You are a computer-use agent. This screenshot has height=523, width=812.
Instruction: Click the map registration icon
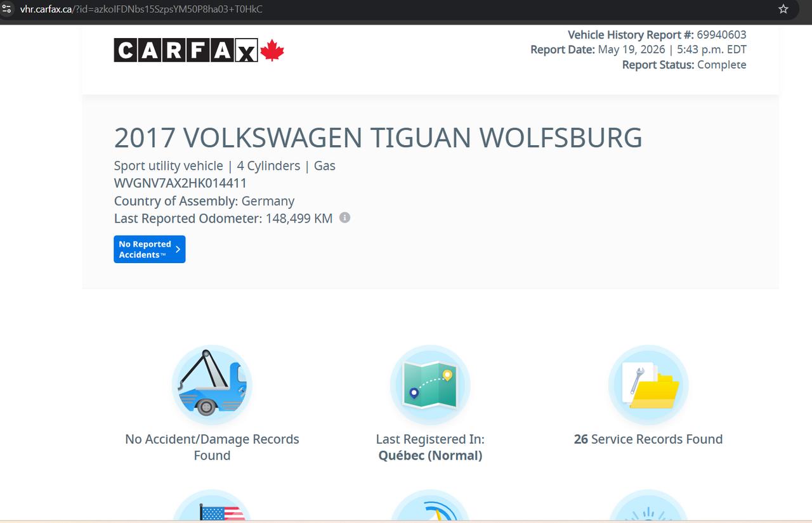[x=430, y=385]
